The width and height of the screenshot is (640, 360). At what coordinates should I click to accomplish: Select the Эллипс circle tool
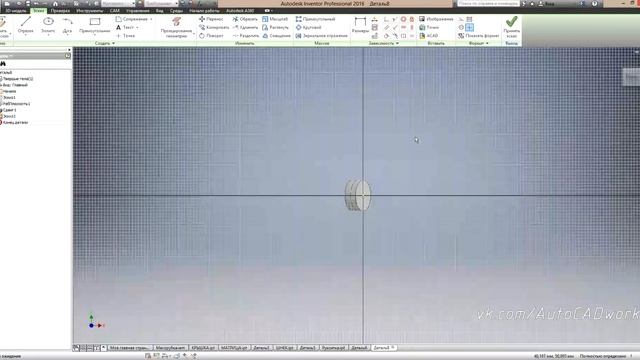coord(48,25)
